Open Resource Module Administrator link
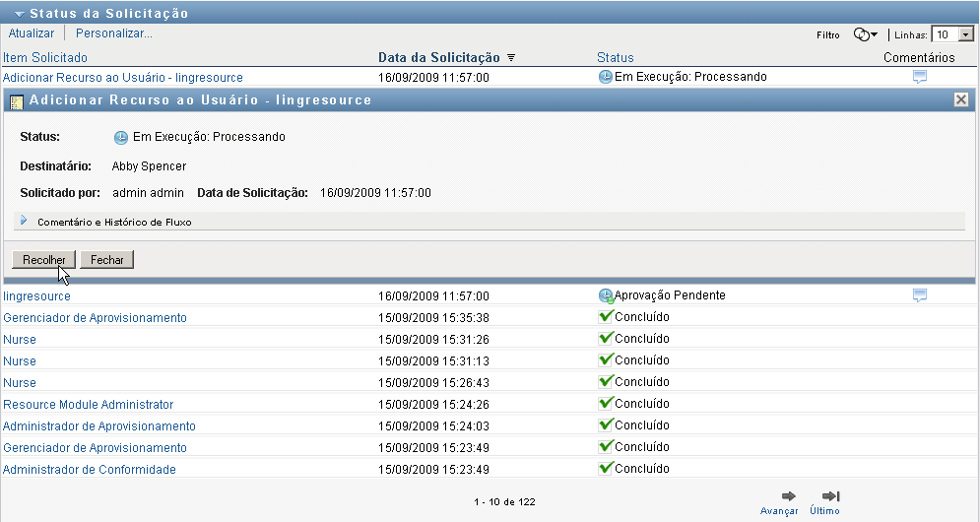Viewport: 980px width, 522px height. tap(88, 405)
